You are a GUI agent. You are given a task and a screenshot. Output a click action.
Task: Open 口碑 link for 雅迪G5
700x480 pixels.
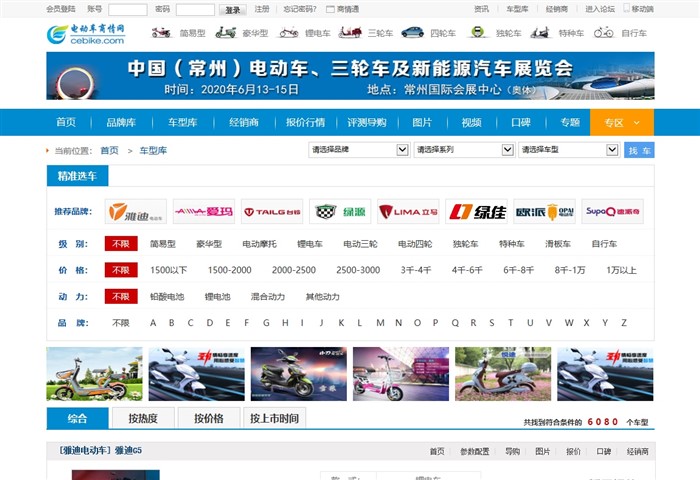tap(604, 451)
